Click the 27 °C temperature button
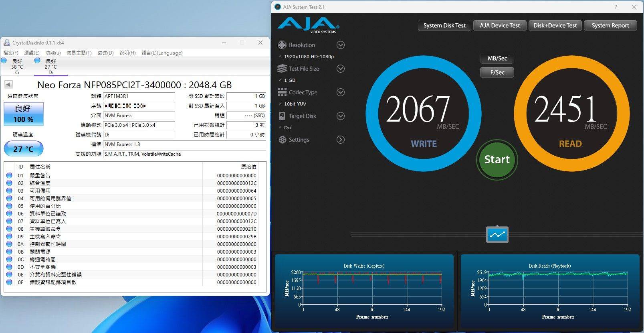Image resolution: width=644 pixels, height=333 pixels. [x=24, y=149]
